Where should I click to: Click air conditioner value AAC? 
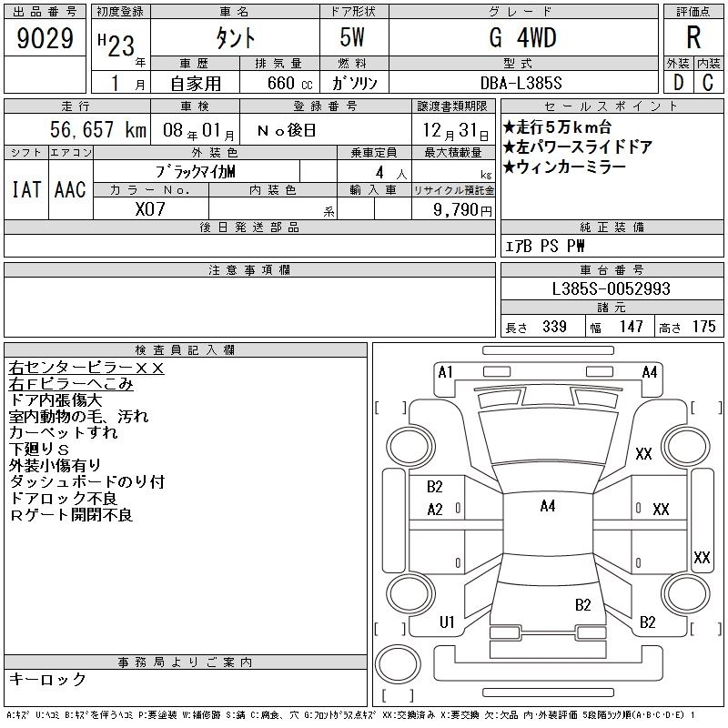pyautogui.click(x=70, y=189)
